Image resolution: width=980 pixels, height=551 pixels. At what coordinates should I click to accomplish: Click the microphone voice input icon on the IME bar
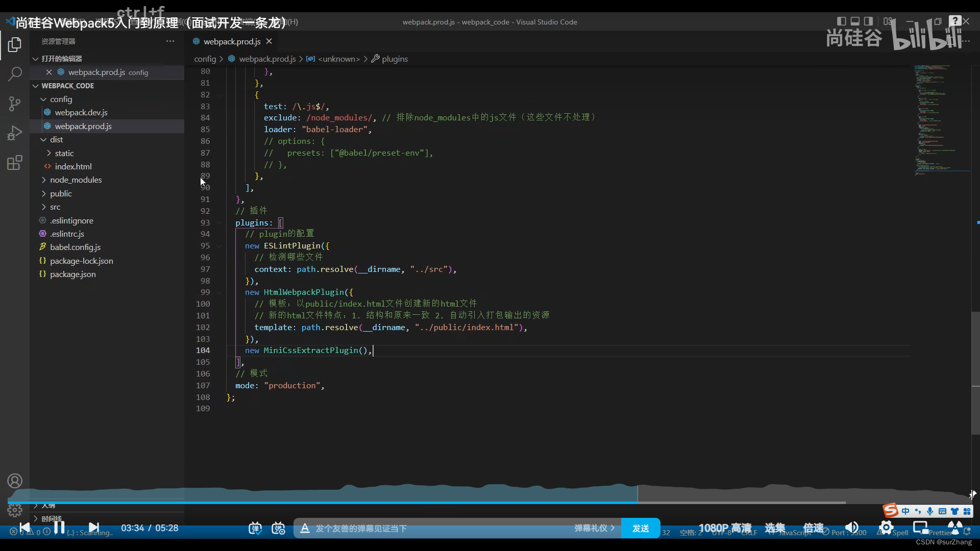click(x=930, y=511)
